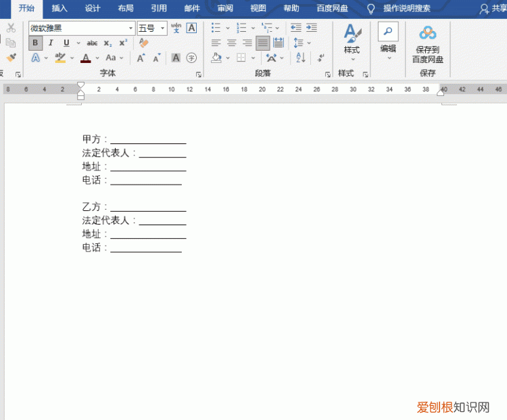Decrease paragraph indent

[296, 28]
